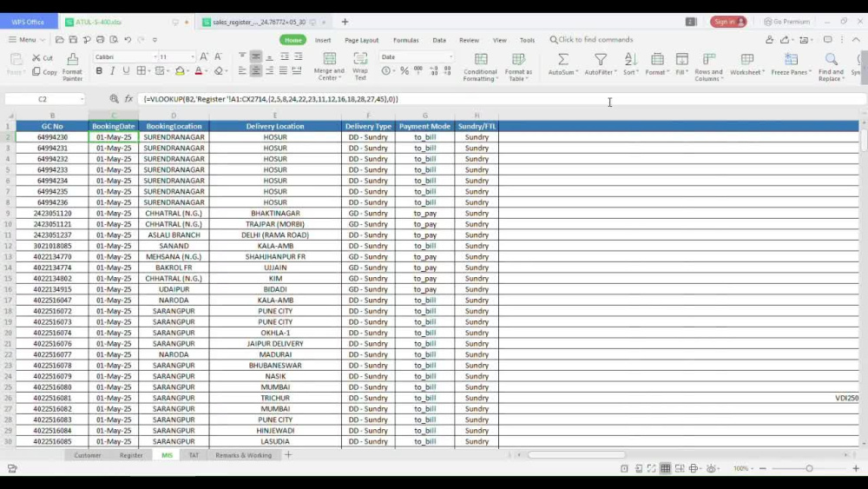868x489 pixels.
Task: Toggle Wrap Text
Action: (x=360, y=67)
